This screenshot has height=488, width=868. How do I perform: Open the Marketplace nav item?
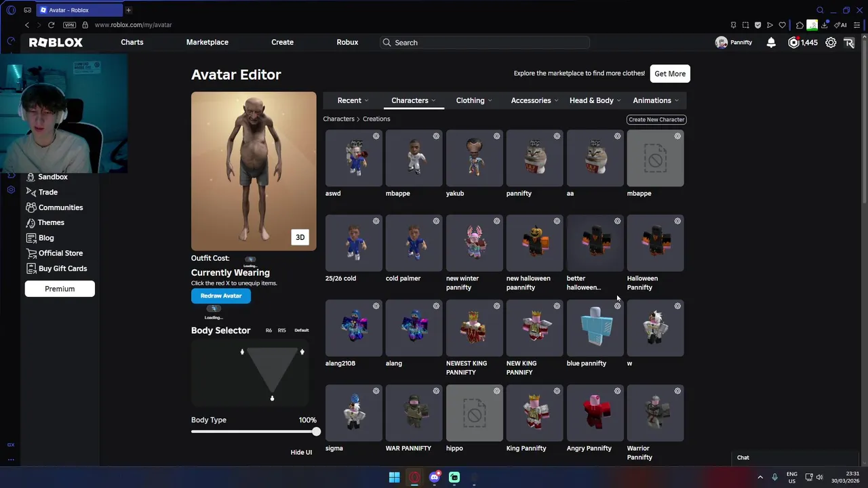pyautogui.click(x=208, y=42)
